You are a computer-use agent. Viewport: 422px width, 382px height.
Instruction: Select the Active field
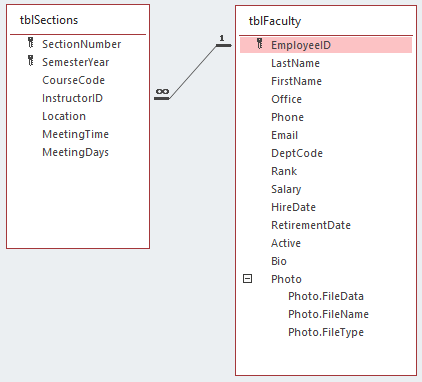click(286, 243)
